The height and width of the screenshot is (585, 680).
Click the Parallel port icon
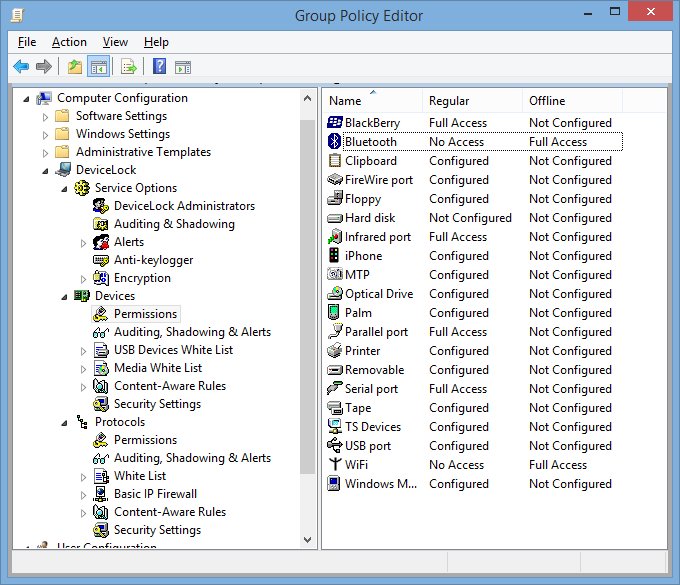coord(334,331)
